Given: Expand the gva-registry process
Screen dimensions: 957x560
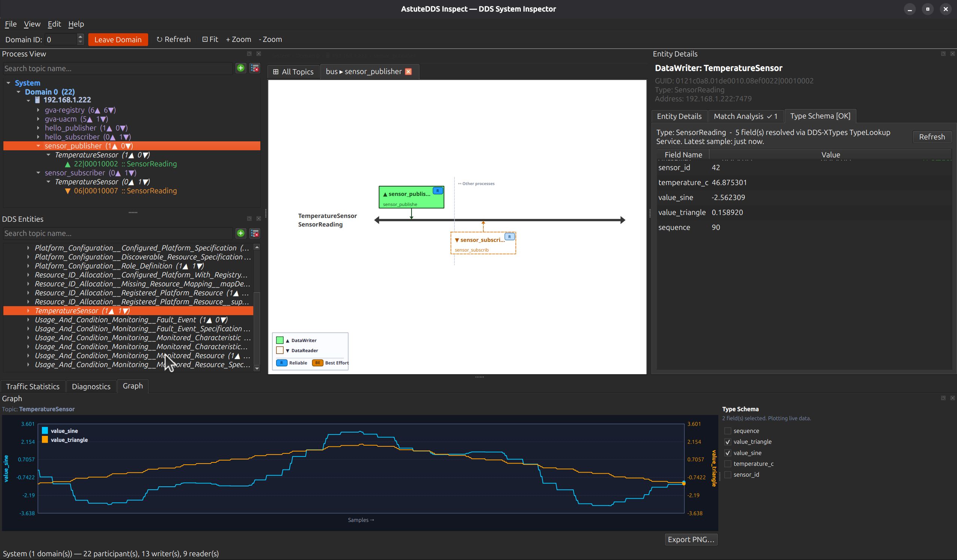Looking at the screenshot, I should tap(39, 110).
